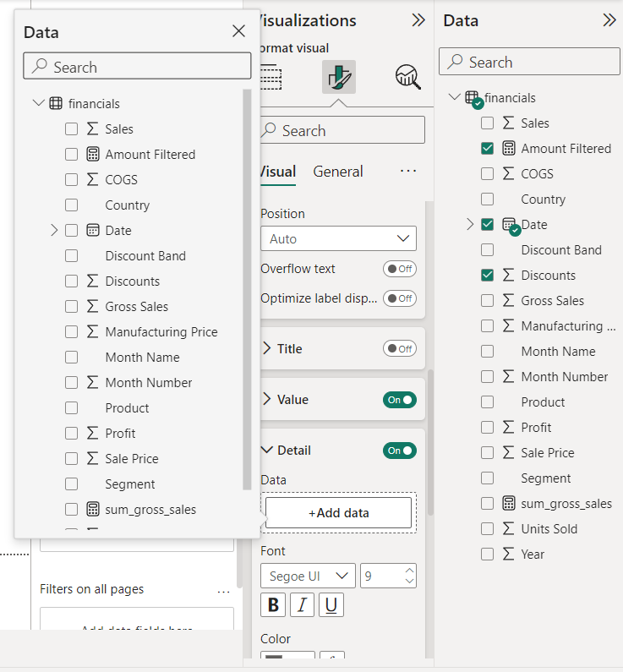Close the Data popup with the X
Image resolution: width=623 pixels, height=672 pixels.
238,31
